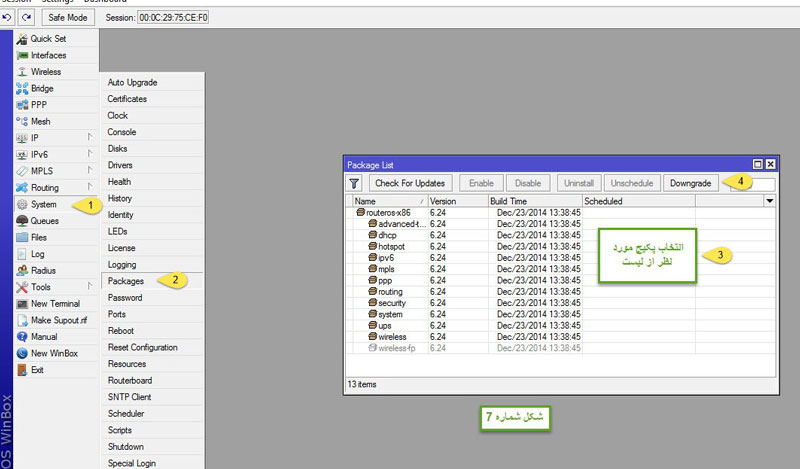Open the Log sidebar entry
Screen dimensions: 800x469
point(56,254)
